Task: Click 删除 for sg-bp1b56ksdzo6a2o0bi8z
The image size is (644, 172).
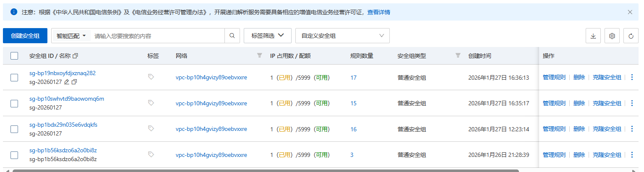Action: pyautogui.click(x=579, y=155)
